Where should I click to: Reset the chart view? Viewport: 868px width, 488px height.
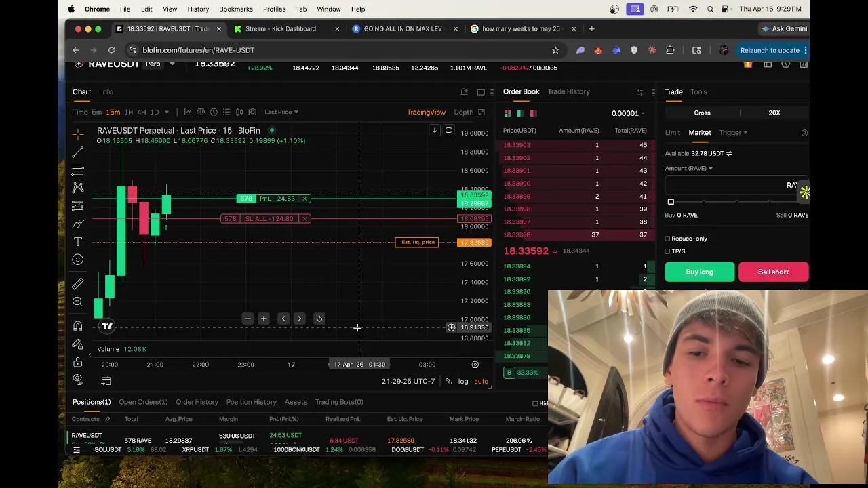coord(319,319)
